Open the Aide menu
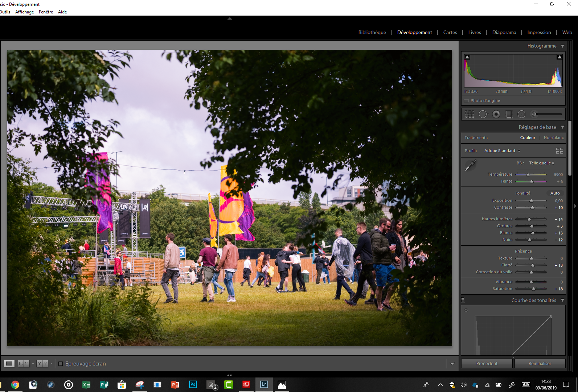This screenshot has height=392, width=578. (62, 12)
